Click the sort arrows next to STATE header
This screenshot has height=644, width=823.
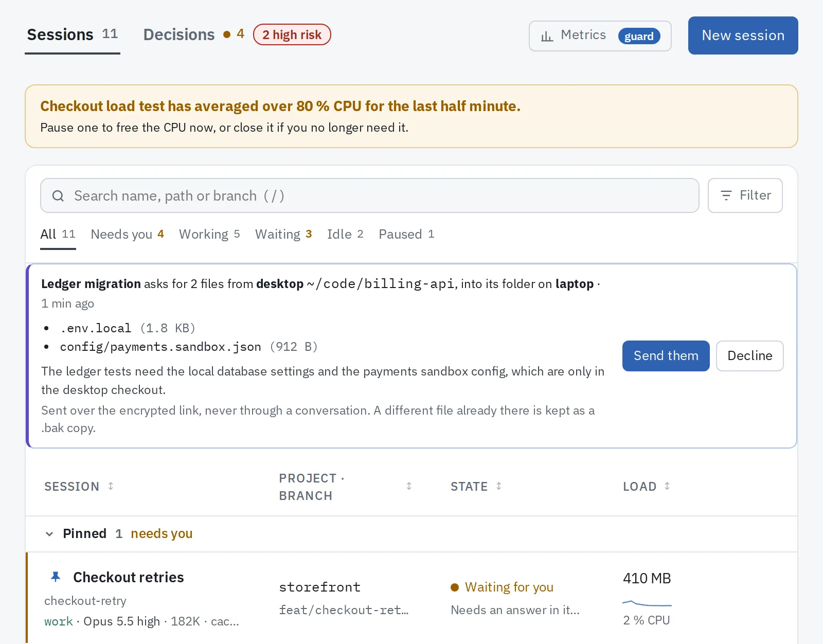[498, 486]
